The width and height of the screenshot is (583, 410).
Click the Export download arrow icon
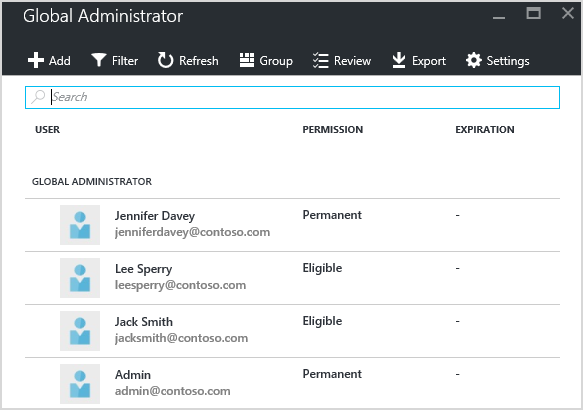click(x=399, y=60)
